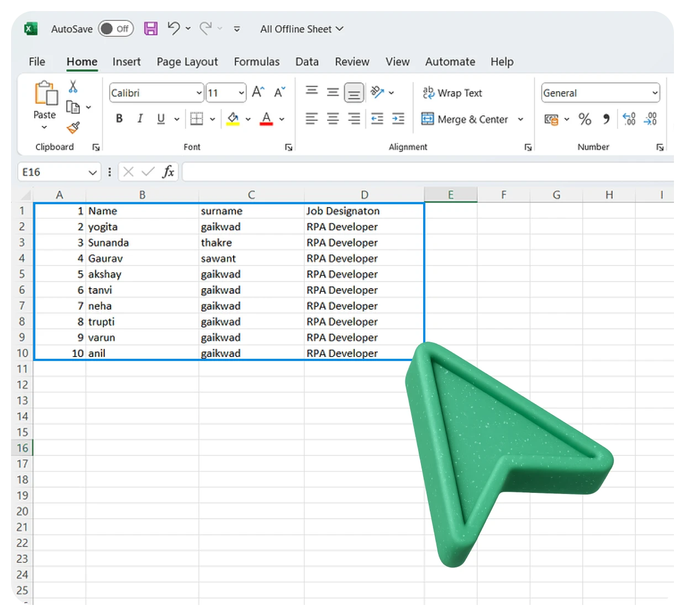Click the Wrap Text button

click(452, 93)
